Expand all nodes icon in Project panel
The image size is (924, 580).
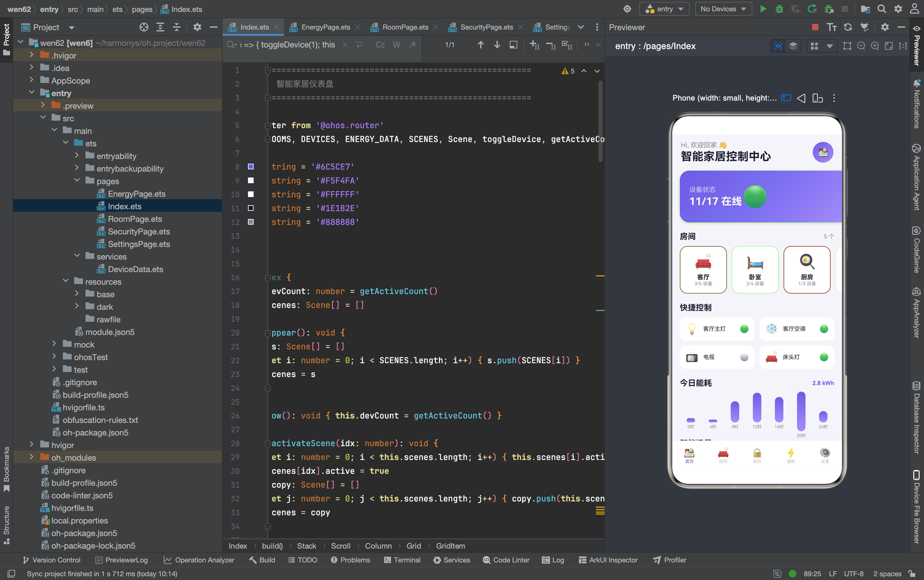pyautogui.click(x=160, y=27)
